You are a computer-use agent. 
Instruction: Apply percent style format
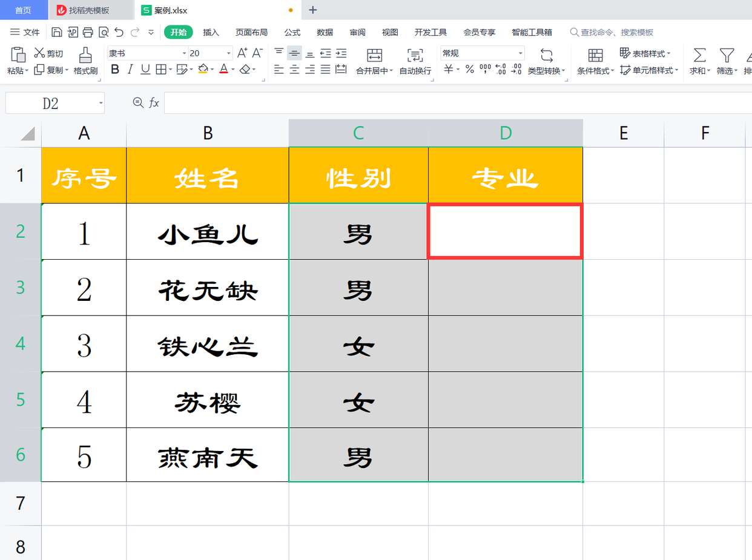pyautogui.click(x=469, y=70)
